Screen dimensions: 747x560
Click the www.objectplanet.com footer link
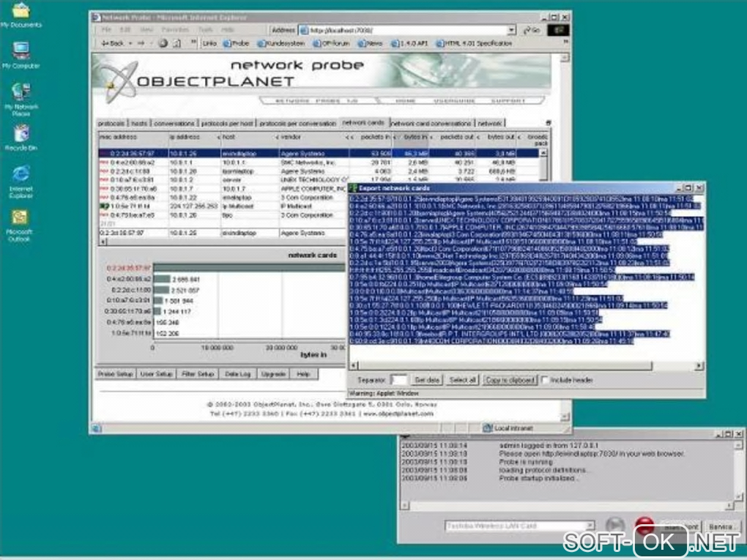tap(398, 414)
